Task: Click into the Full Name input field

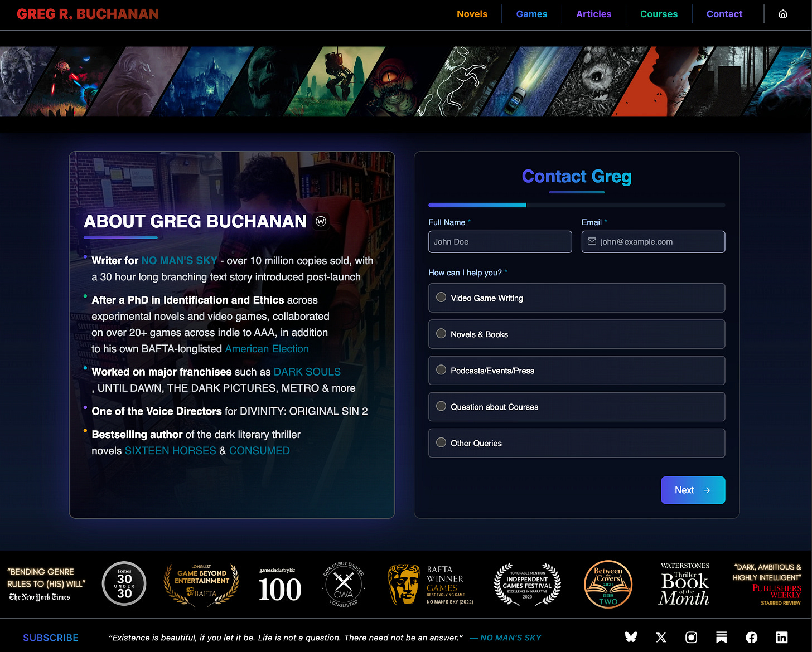Action: (500, 242)
